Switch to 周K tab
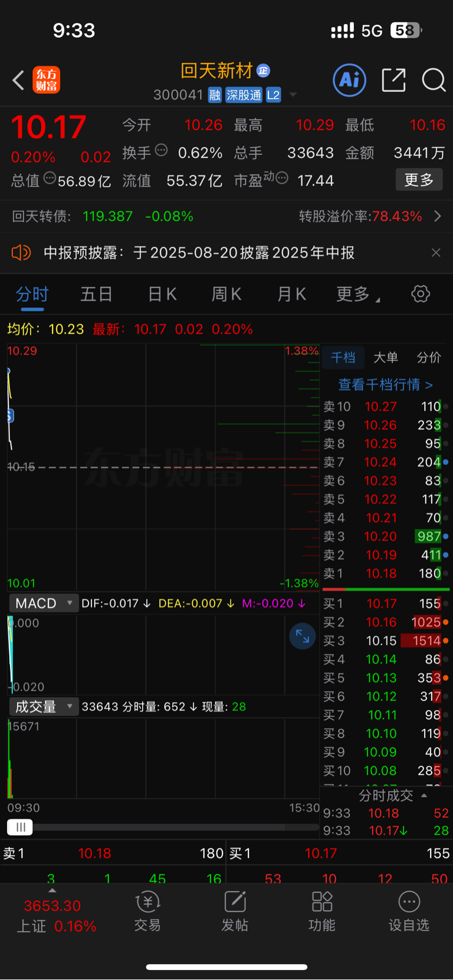The height and width of the screenshot is (980, 453). [x=226, y=294]
